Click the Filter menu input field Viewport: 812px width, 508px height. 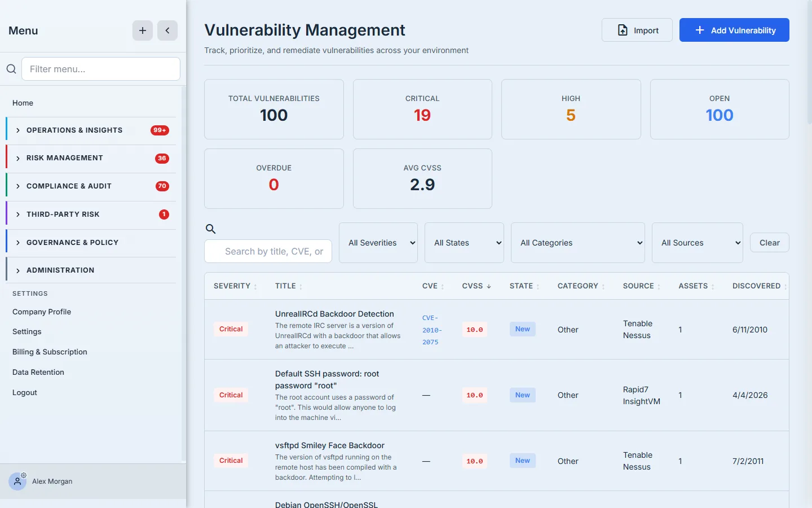coord(101,69)
